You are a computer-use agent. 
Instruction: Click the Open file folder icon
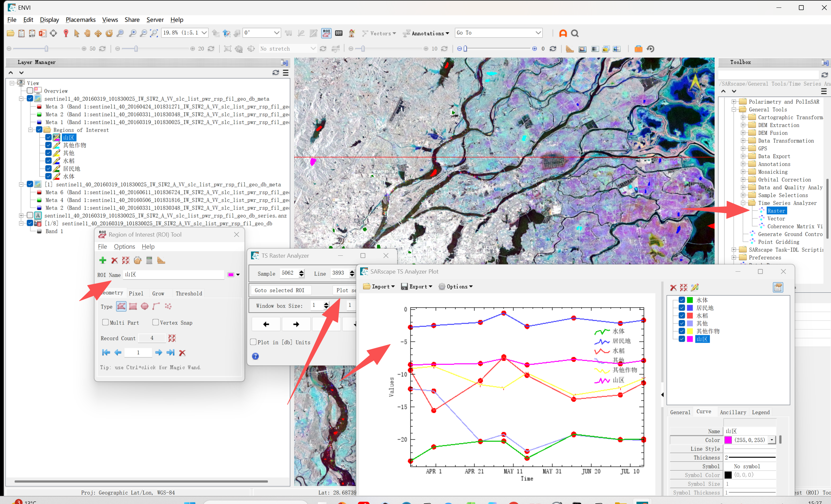point(10,33)
